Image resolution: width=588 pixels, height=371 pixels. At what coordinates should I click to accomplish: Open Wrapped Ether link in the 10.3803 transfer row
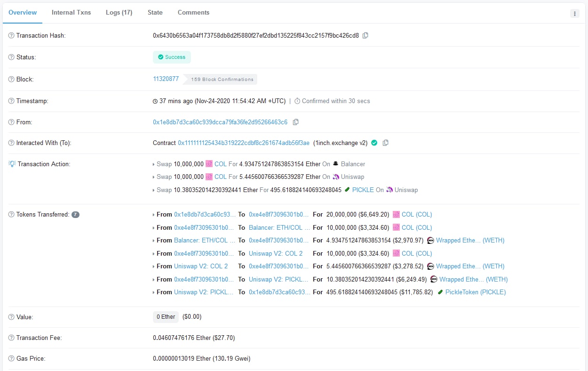pos(474,279)
